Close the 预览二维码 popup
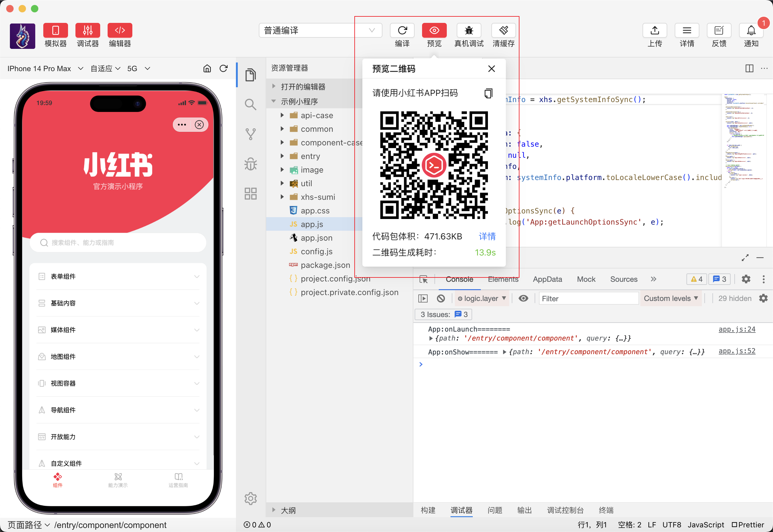 [x=491, y=69]
